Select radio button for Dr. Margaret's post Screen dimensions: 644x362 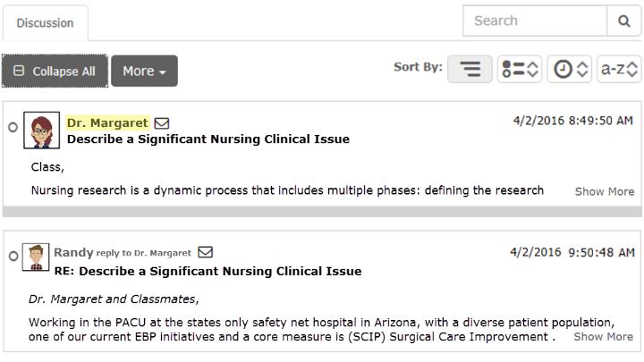[x=13, y=127]
